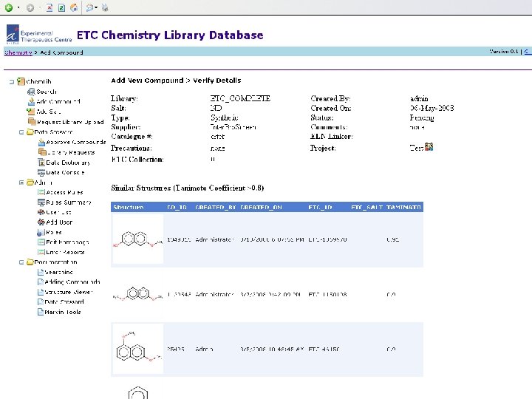The height and width of the screenshot is (399, 532).
Task: Open the Searching documentation page
Action: pos(59,272)
